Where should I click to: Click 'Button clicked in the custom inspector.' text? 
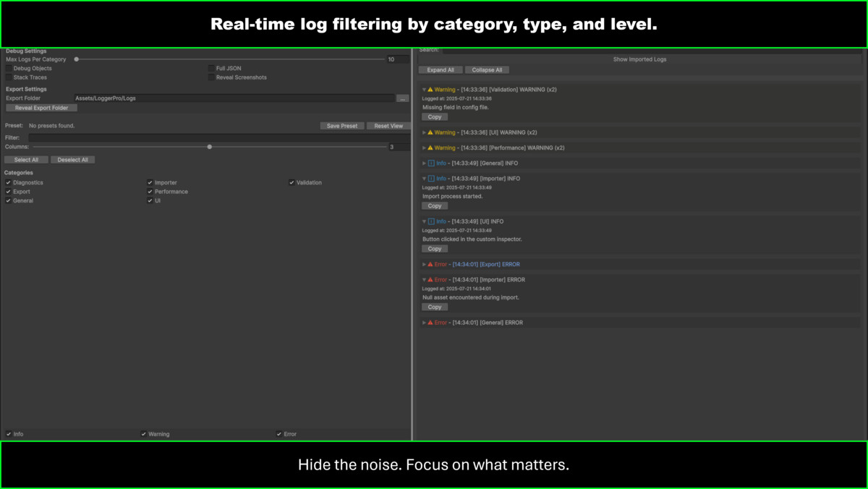(x=472, y=239)
